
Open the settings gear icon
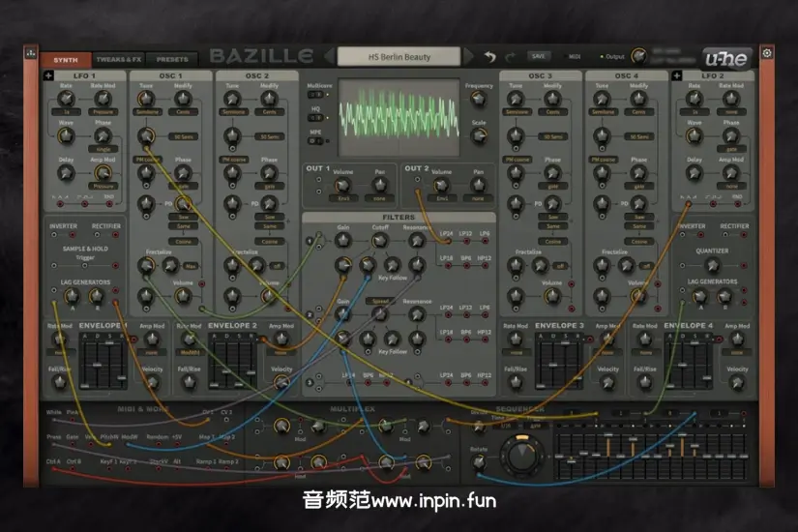(x=767, y=53)
